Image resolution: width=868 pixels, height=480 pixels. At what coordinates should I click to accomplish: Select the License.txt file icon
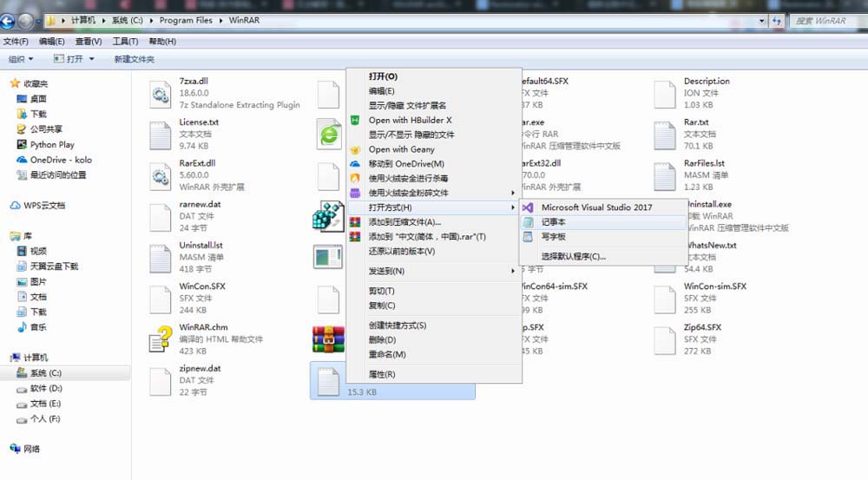pos(161,135)
